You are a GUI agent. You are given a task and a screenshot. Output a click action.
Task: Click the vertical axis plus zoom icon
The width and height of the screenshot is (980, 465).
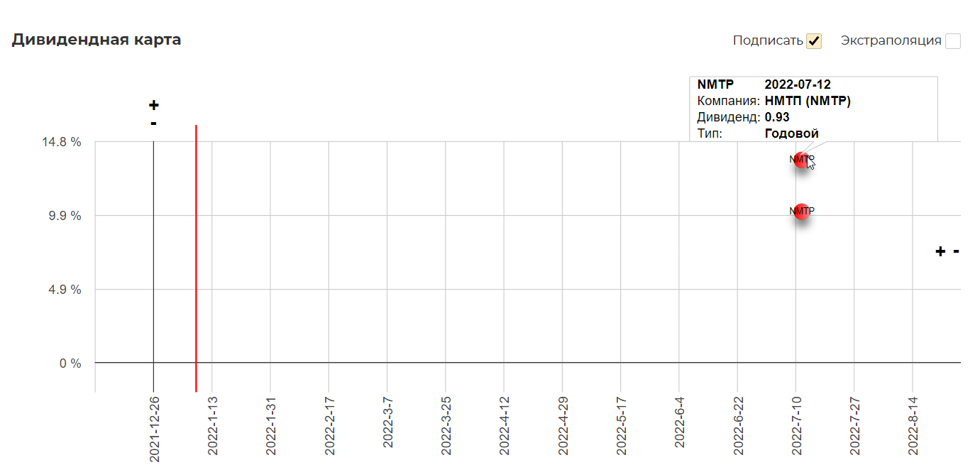click(x=153, y=106)
